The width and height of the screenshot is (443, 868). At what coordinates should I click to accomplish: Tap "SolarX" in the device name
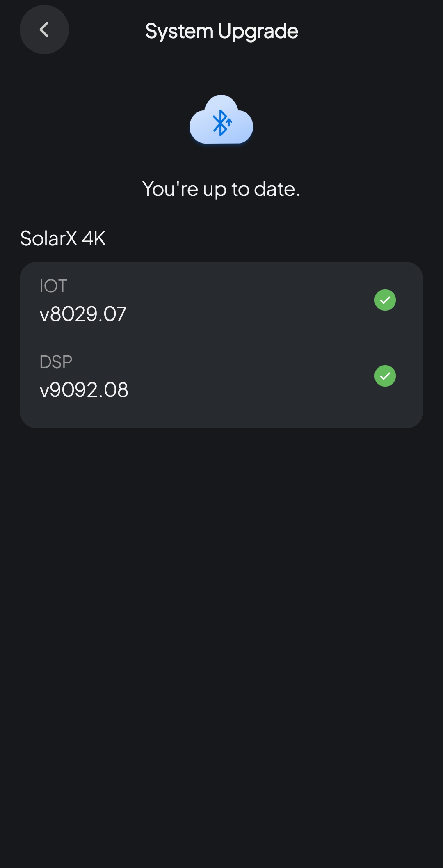point(48,238)
